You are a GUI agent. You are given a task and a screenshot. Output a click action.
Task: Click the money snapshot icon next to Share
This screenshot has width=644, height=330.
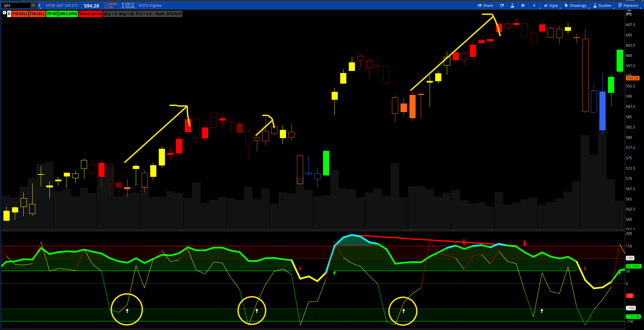point(502,5)
